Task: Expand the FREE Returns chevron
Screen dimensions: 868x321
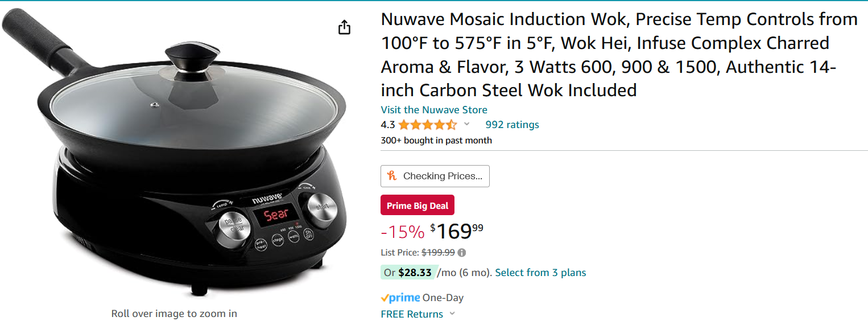Action: point(452,314)
